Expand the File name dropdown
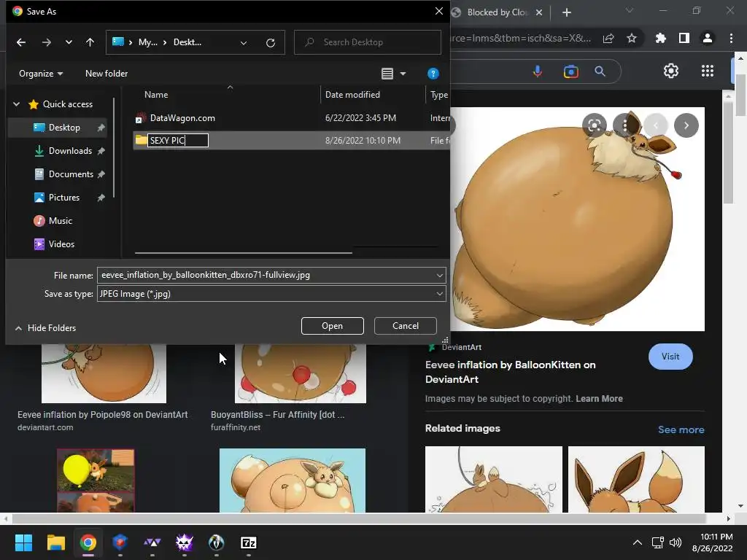Viewport: 747px width, 560px height. click(440, 275)
